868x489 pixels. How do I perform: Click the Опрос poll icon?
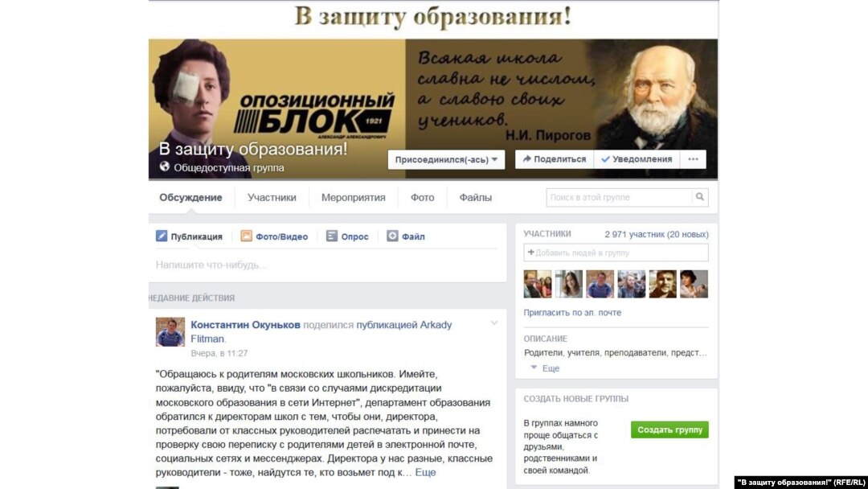(x=332, y=236)
